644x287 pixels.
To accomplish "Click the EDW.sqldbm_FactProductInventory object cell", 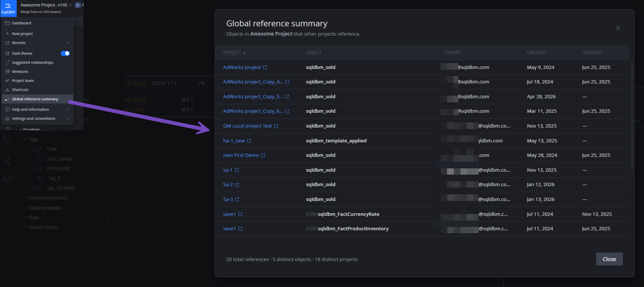I will pyautogui.click(x=347, y=229).
